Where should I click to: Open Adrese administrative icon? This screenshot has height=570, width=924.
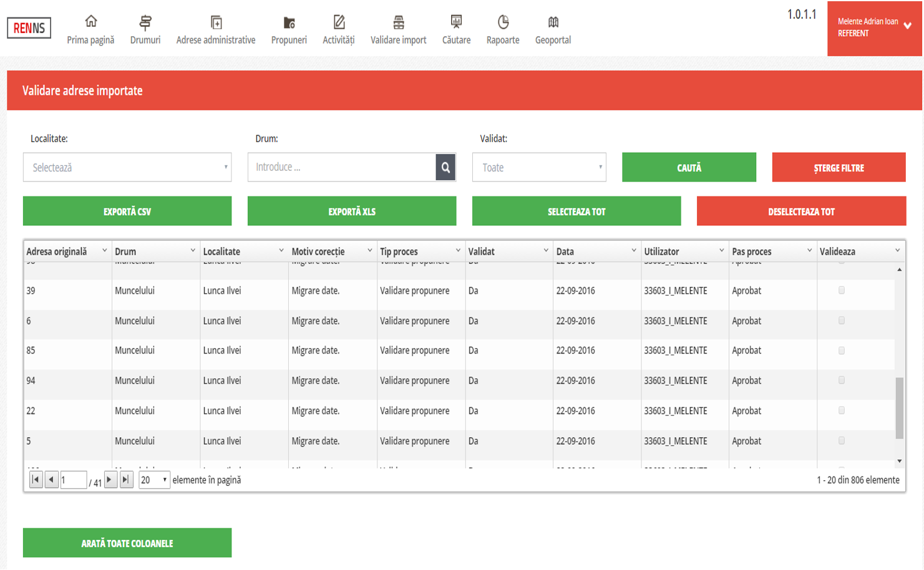pos(216,22)
